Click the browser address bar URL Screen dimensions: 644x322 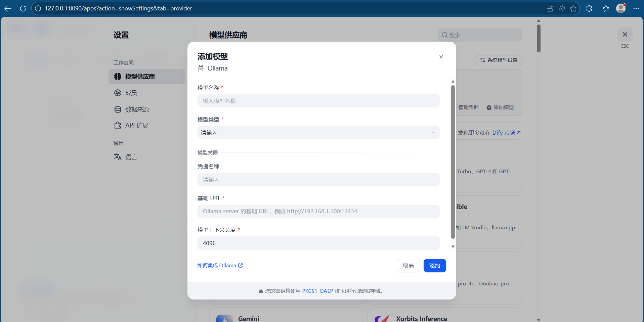point(119,8)
